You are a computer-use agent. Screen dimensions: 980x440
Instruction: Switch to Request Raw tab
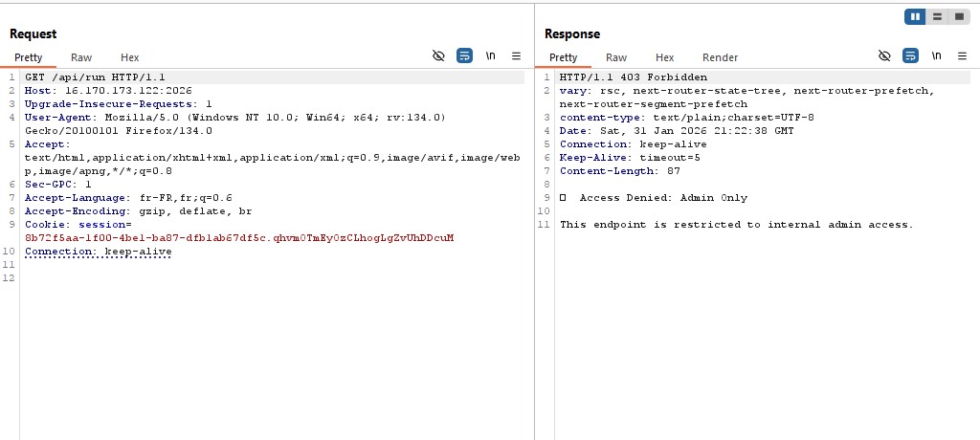(x=81, y=57)
